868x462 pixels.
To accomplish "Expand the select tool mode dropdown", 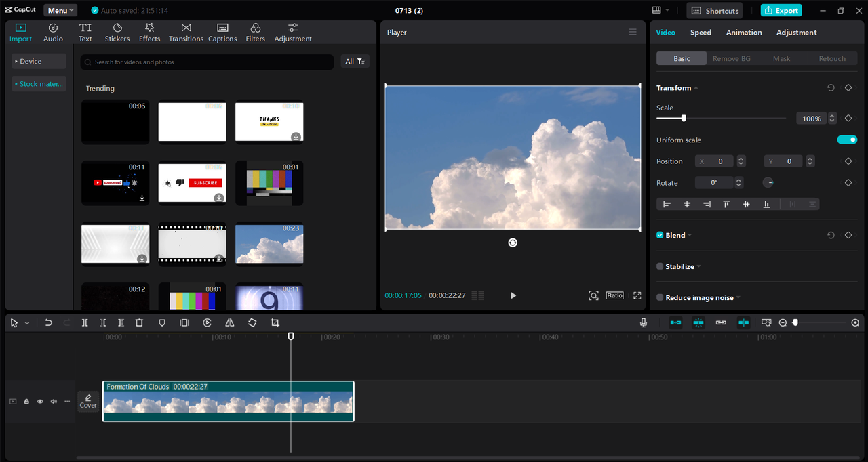I will tap(27, 324).
